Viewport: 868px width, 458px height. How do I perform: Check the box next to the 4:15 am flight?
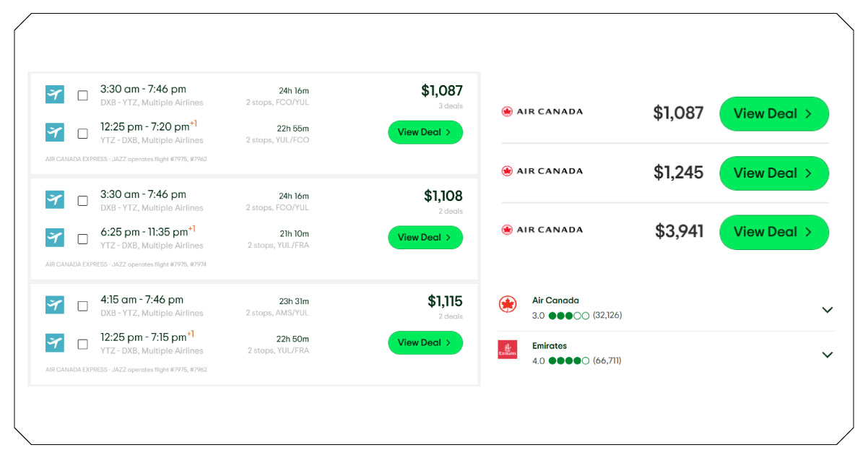pyautogui.click(x=83, y=304)
